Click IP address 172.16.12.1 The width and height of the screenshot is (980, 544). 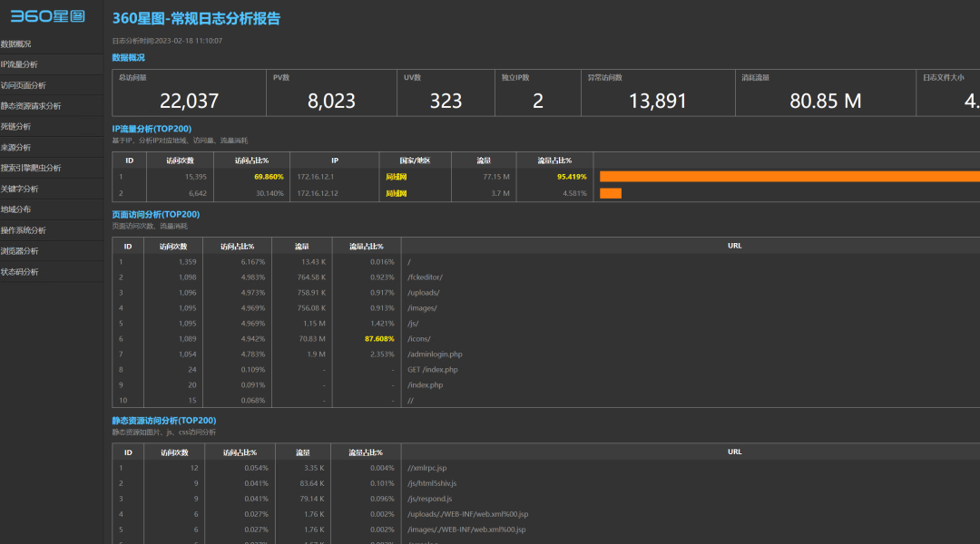[x=315, y=177]
